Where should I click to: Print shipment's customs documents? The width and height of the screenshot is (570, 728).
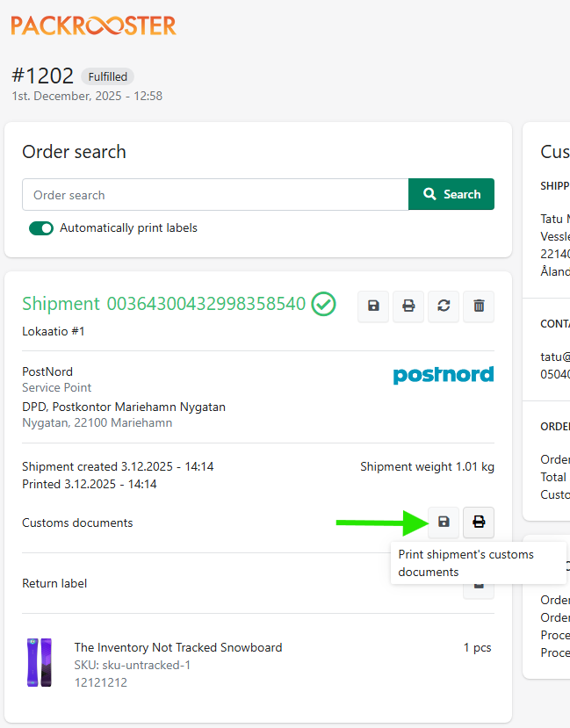click(x=479, y=523)
